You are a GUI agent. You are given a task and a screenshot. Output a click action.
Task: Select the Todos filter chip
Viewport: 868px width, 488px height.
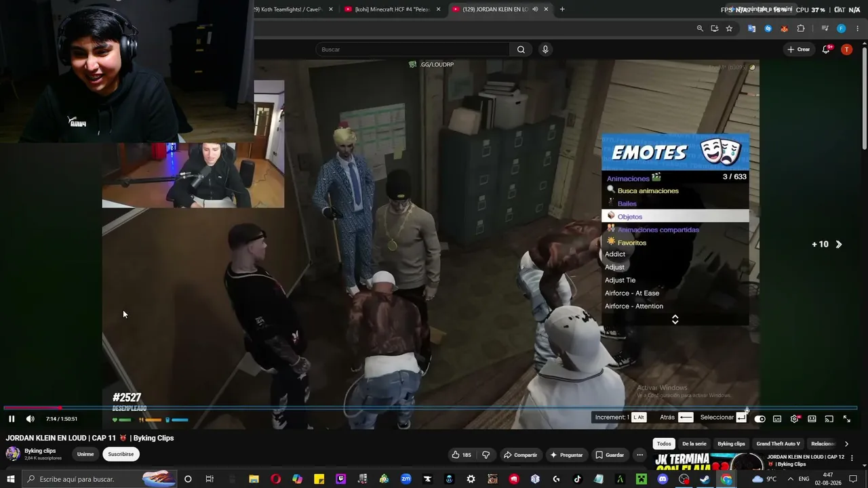tap(664, 444)
